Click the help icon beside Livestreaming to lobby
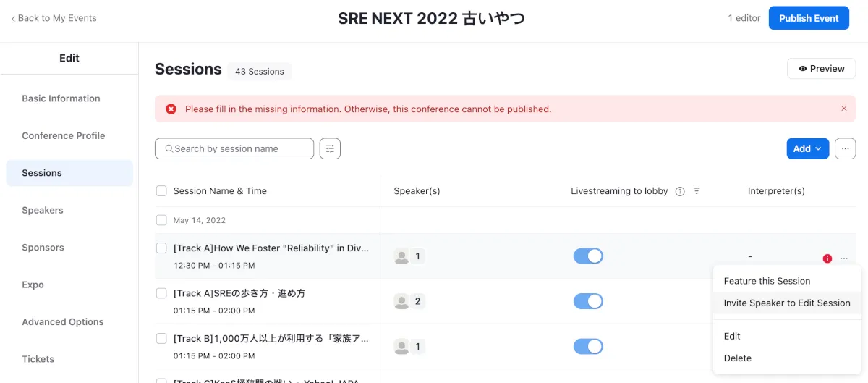The width and height of the screenshot is (868, 383). (679, 191)
